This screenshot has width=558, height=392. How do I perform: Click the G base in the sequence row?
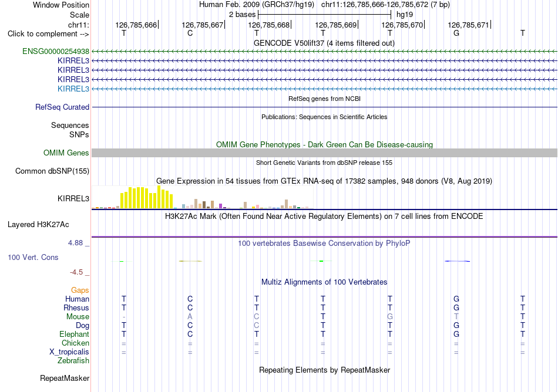(456, 33)
